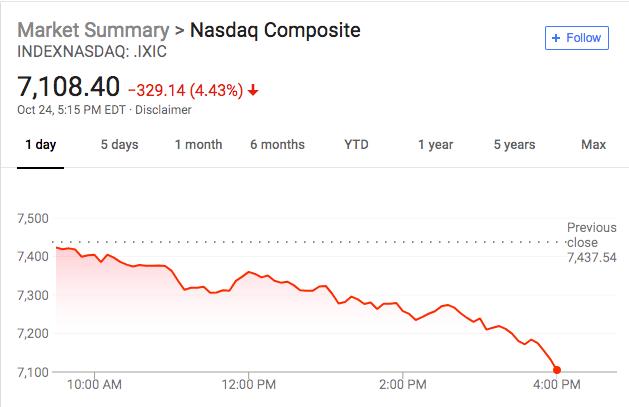The height and width of the screenshot is (407, 629).
Task: Click the 7,500 y-axis value
Action: [x=33, y=219]
